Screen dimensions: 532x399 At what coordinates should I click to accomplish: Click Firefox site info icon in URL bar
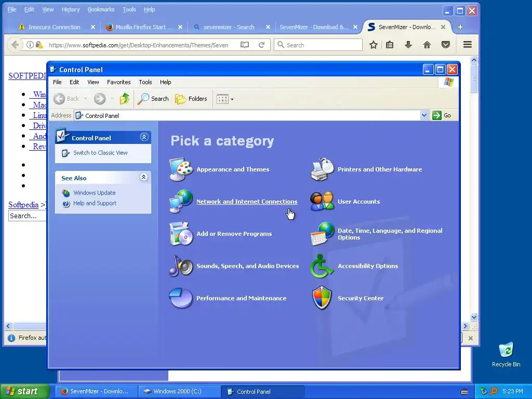(30, 45)
